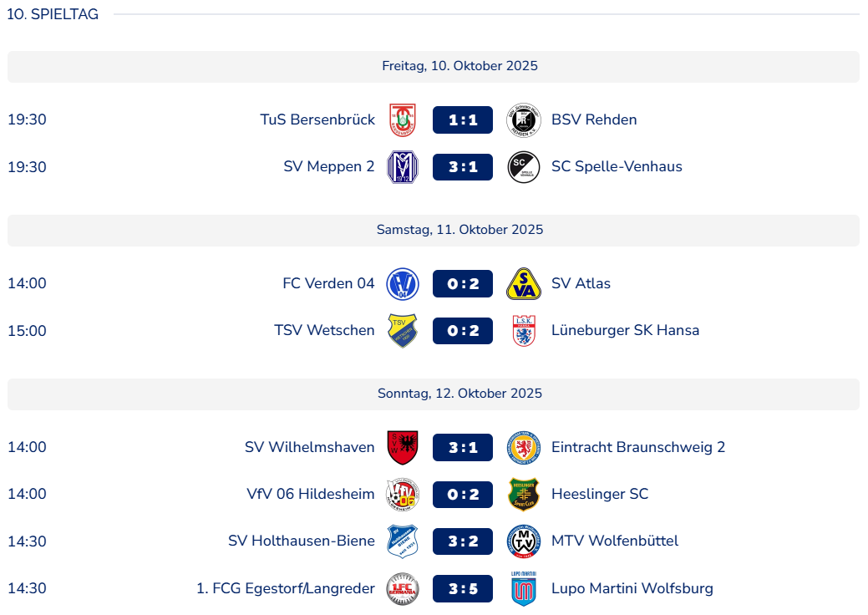This screenshot has width=868, height=615.
Task: Click the TuS Bersenbrück club crest
Action: (403, 120)
